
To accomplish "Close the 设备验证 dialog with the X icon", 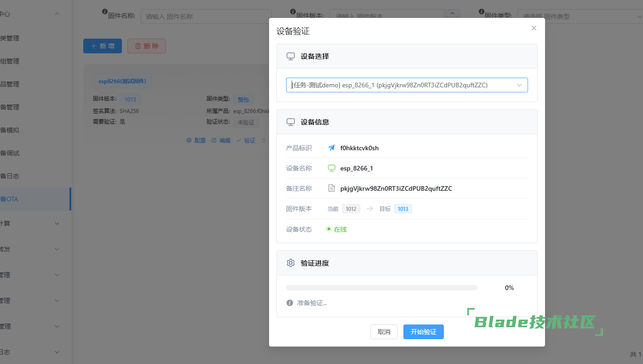I will point(534,28).
